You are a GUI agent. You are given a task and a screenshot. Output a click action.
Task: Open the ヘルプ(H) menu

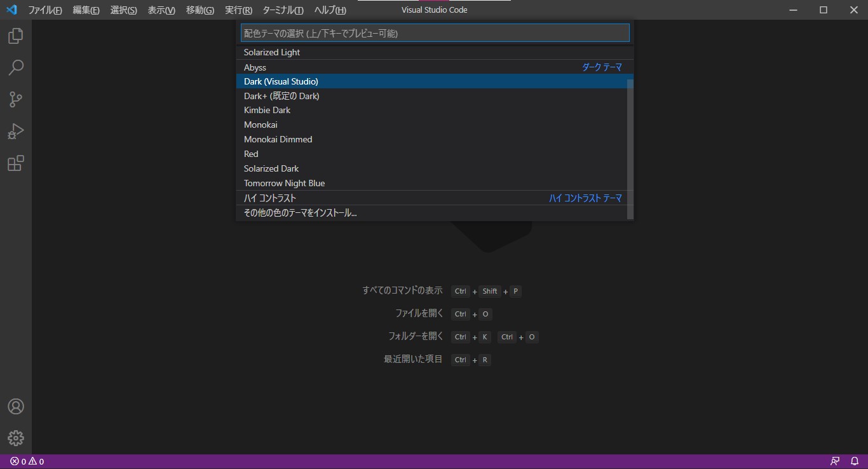(330, 10)
